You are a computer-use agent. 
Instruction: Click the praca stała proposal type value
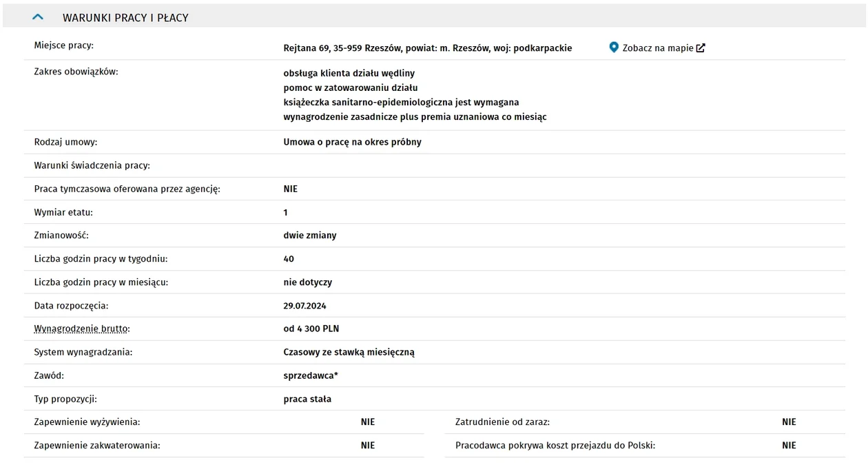307,399
